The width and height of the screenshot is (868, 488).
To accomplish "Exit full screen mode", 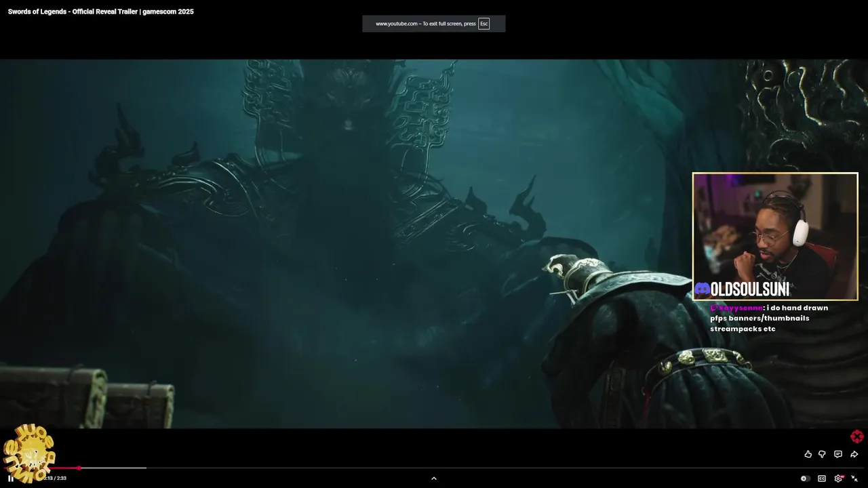I will pyautogui.click(x=854, y=479).
